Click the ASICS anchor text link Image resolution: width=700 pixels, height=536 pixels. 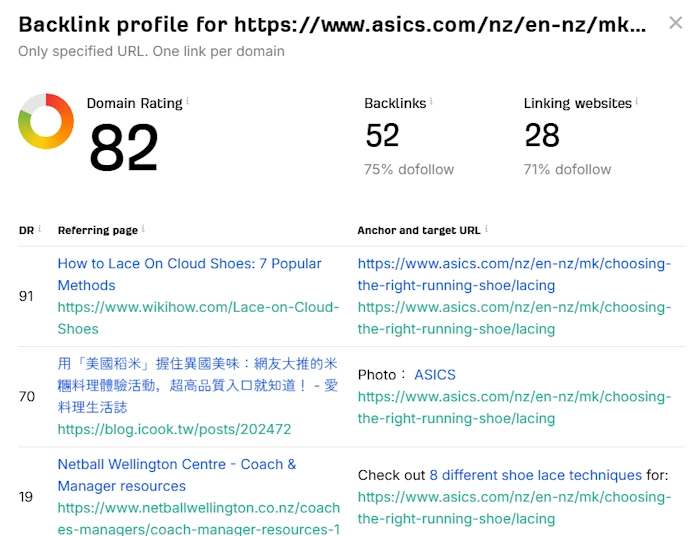(435, 374)
